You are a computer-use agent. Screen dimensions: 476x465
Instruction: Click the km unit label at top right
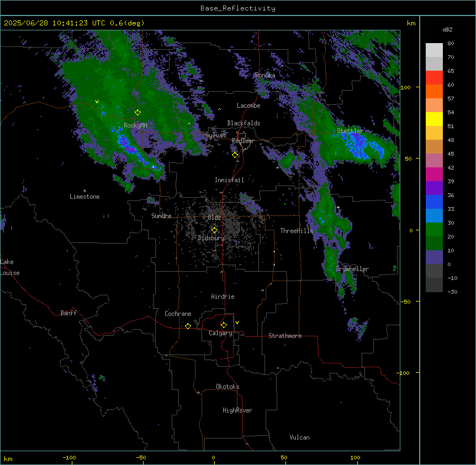pos(411,23)
